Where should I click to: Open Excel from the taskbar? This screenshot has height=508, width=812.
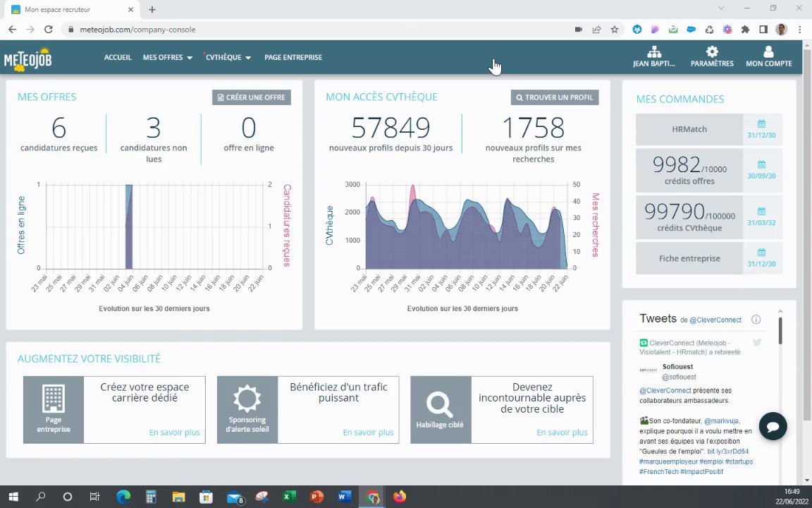tap(288, 497)
